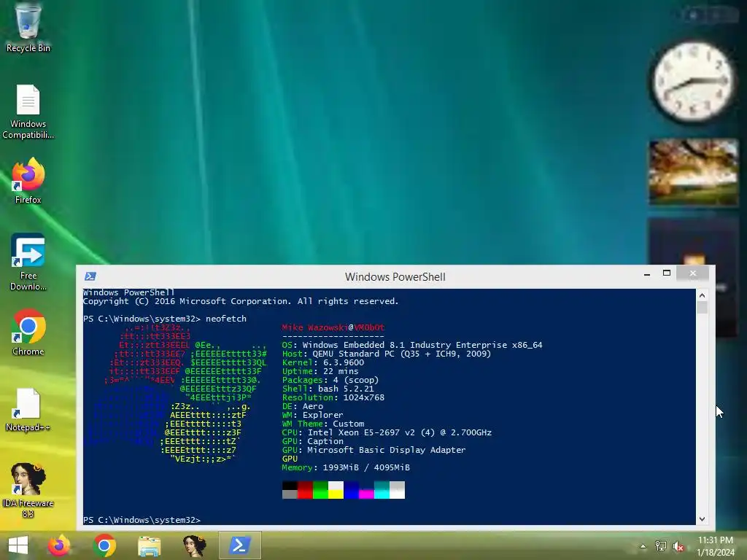Open Free Download Manager desktop shortcut
The image size is (747, 560).
(28, 262)
